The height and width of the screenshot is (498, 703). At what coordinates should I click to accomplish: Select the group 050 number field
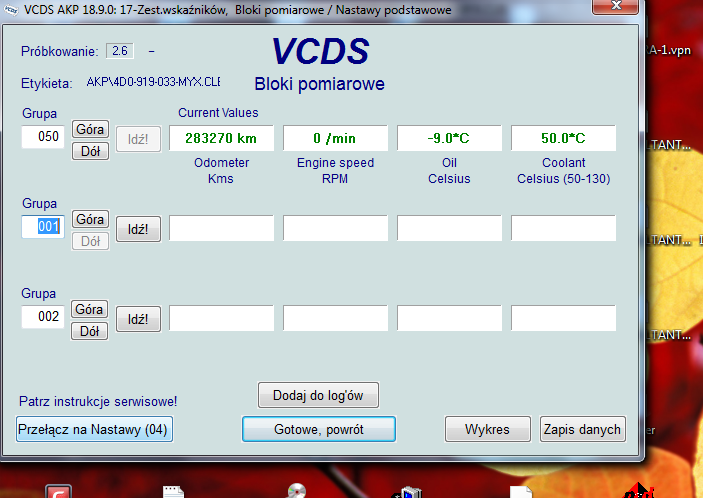point(43,137)
